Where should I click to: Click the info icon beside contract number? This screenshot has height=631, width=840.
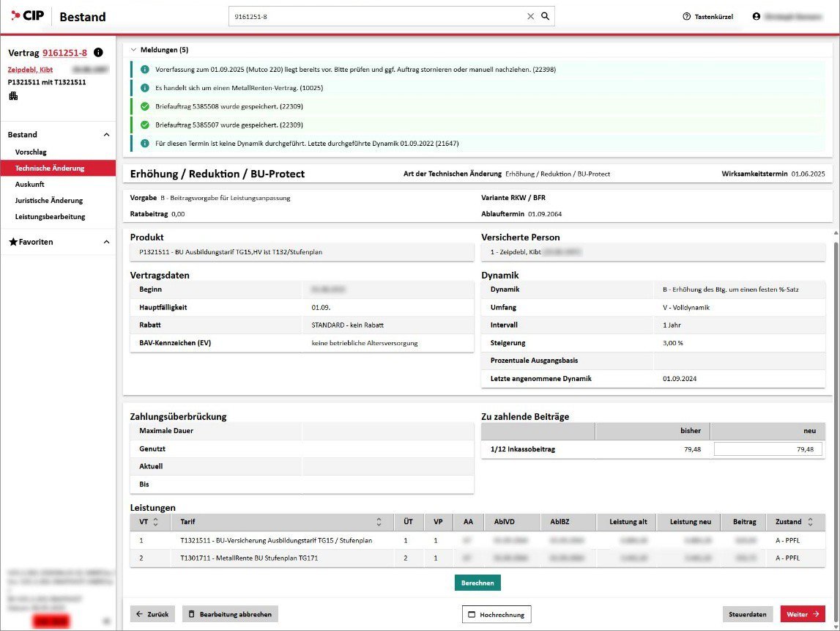coord(99,53)
